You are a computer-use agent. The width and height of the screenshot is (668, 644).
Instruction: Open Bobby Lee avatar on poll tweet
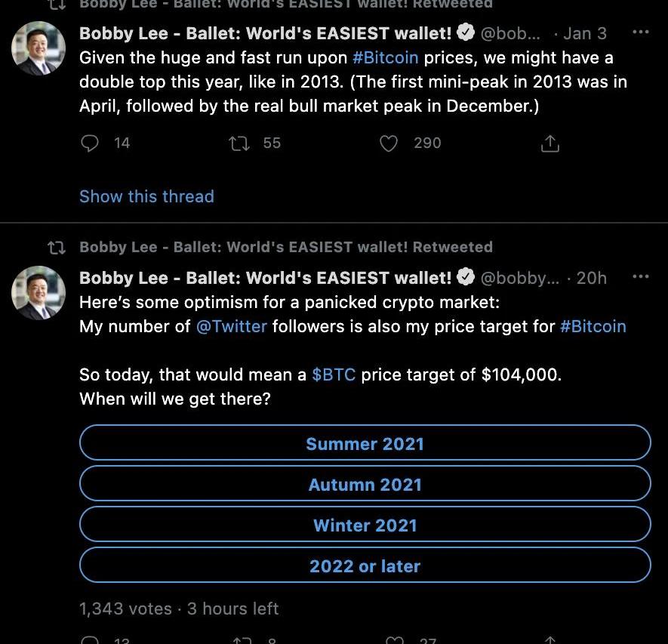click(x=38, y=293)
